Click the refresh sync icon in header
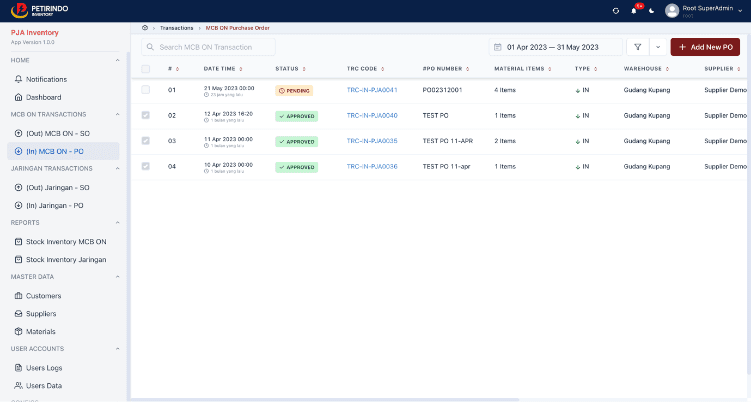 pyautogui.click(x=616, y=11)
